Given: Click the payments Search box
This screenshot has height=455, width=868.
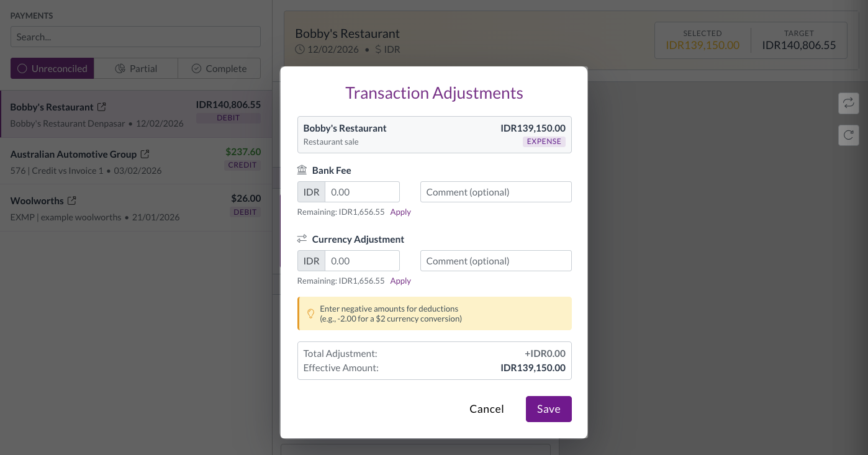Looking at the screenshot, I should point(135,37).
